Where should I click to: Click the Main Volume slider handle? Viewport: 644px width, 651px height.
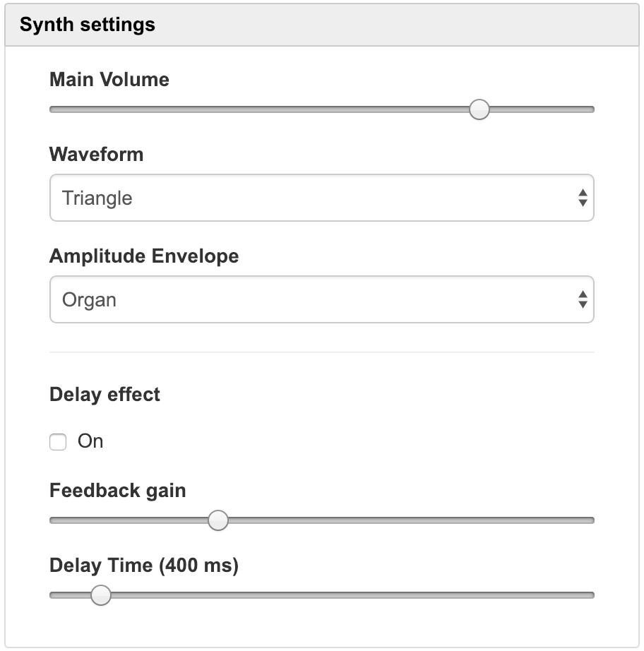tap(479, 109)
